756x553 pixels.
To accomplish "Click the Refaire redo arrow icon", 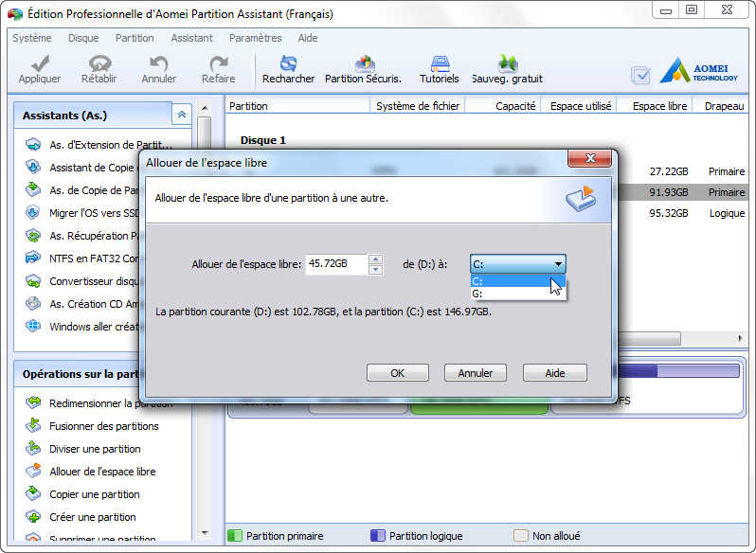I will pyautogui.click(x=219, y=63).
